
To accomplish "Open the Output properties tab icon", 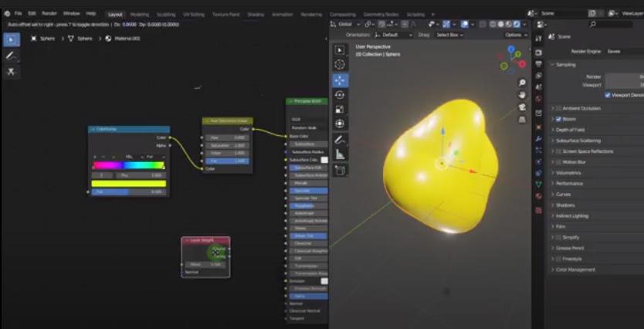I will coord(539,64).
